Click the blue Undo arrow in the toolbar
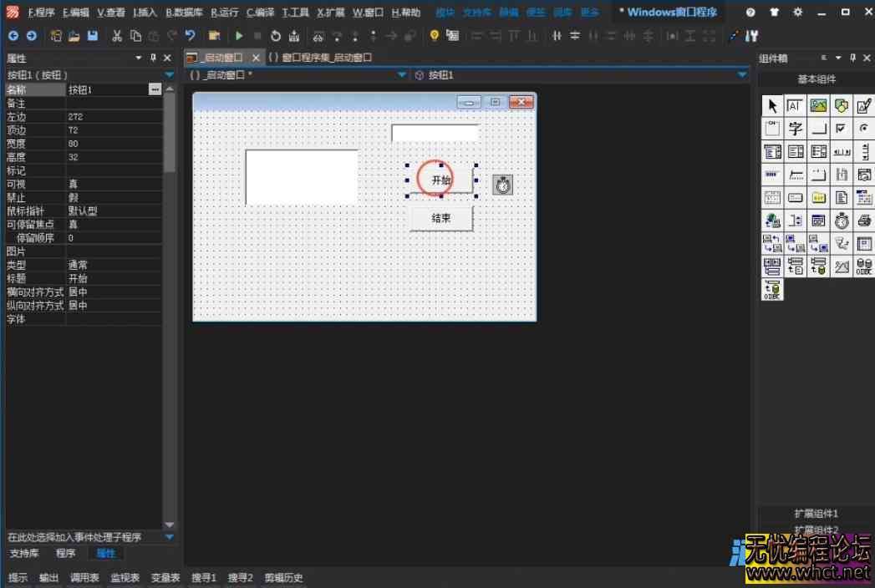 (191, 36)
